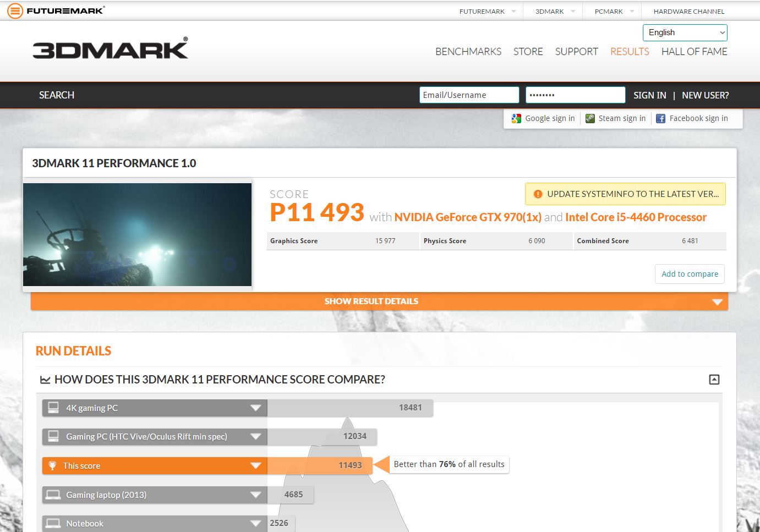760x532 pixels.
Task: Click the Combined Score value 6 481
Action: (x=690, y=241)
